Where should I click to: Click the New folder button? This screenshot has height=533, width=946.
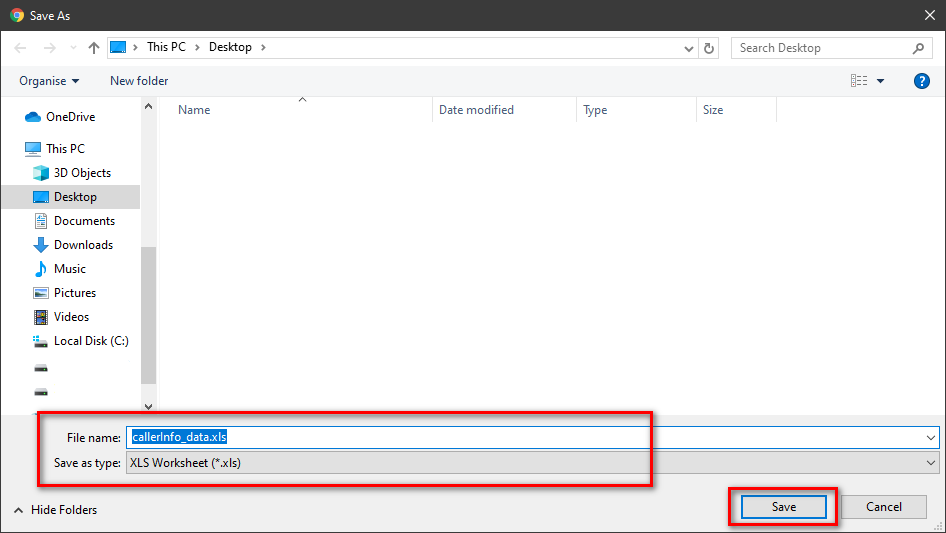[x=139, y=81]
